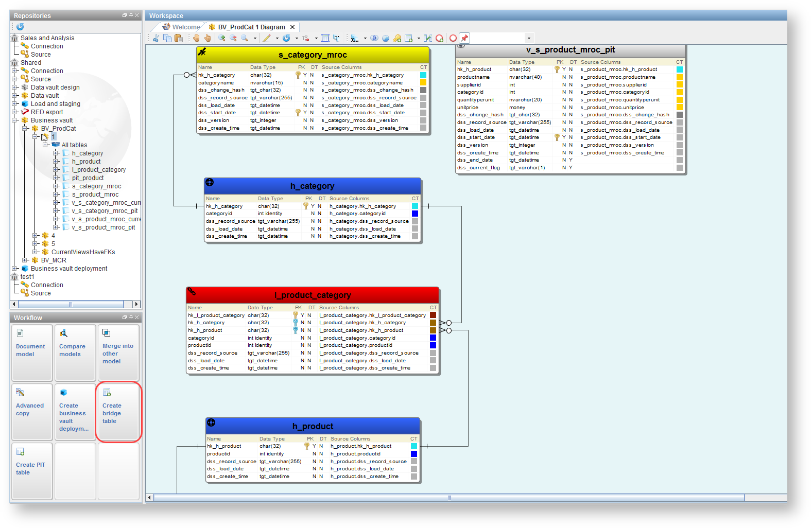Click the red circle icon in toolbar
This screenshot has width=812, height=529.
coord(453,38)
